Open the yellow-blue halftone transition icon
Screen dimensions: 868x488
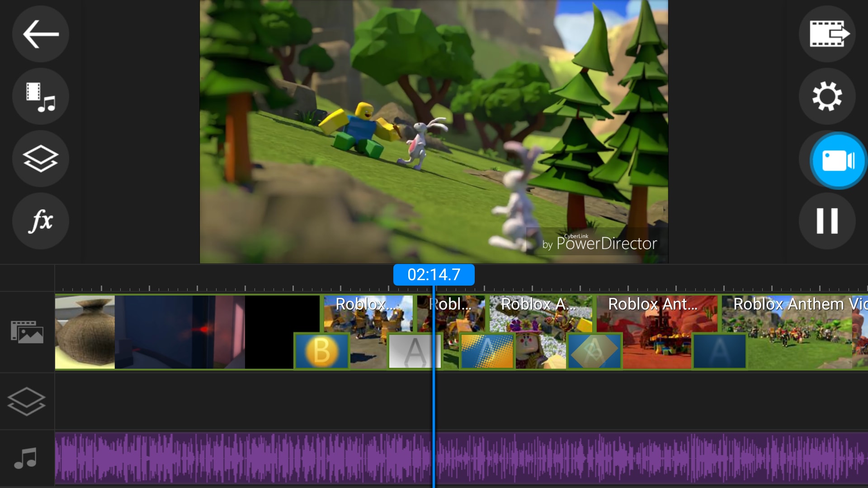[487, 351]
